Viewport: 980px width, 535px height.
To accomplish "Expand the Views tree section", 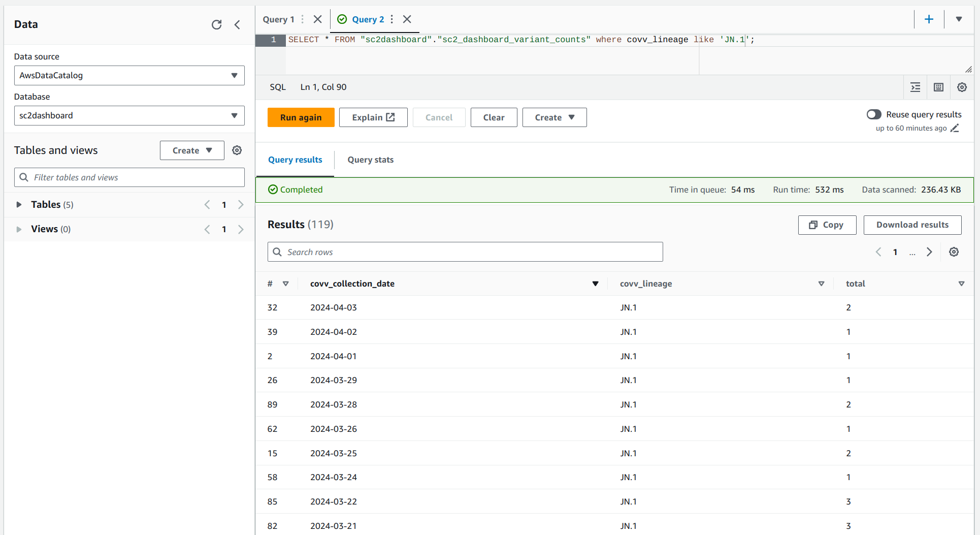I will click(19, 229).
